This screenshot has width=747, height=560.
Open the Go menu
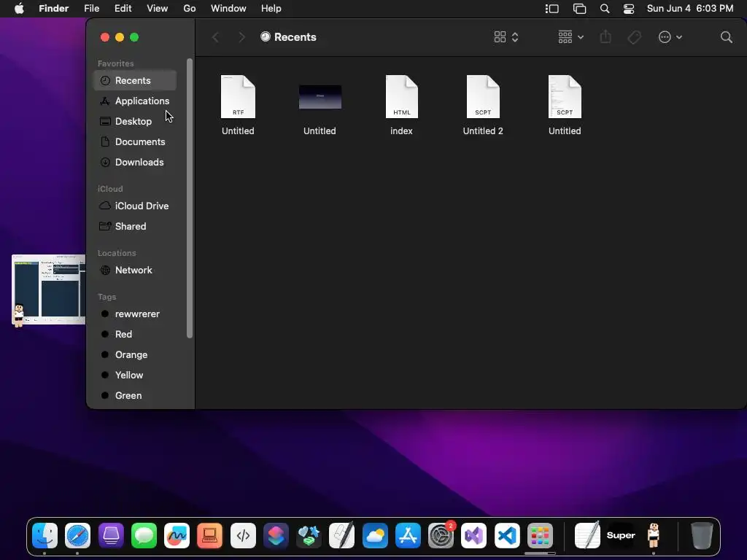tap(190, 9)
